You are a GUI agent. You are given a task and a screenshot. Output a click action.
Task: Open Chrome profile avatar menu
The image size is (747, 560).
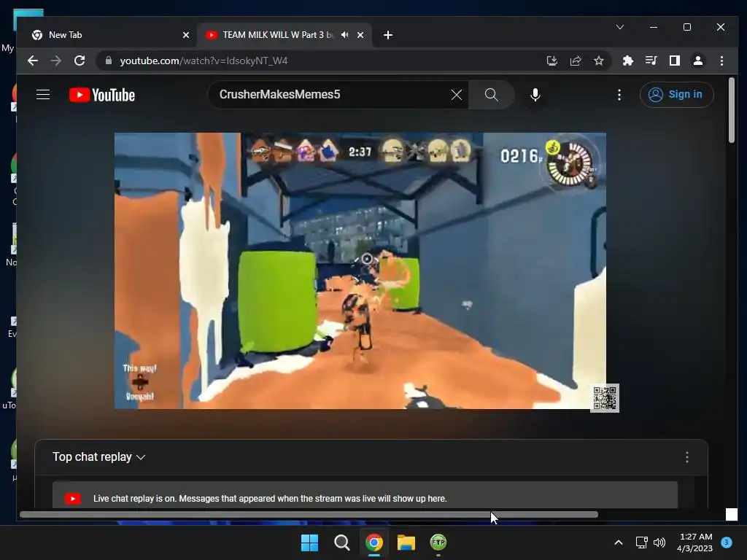(x=698, y=61)
